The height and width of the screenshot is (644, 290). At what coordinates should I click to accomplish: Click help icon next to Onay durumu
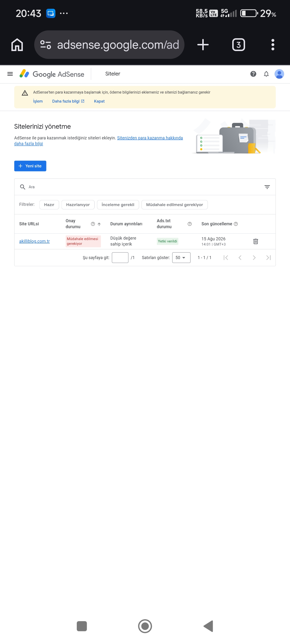93,224
